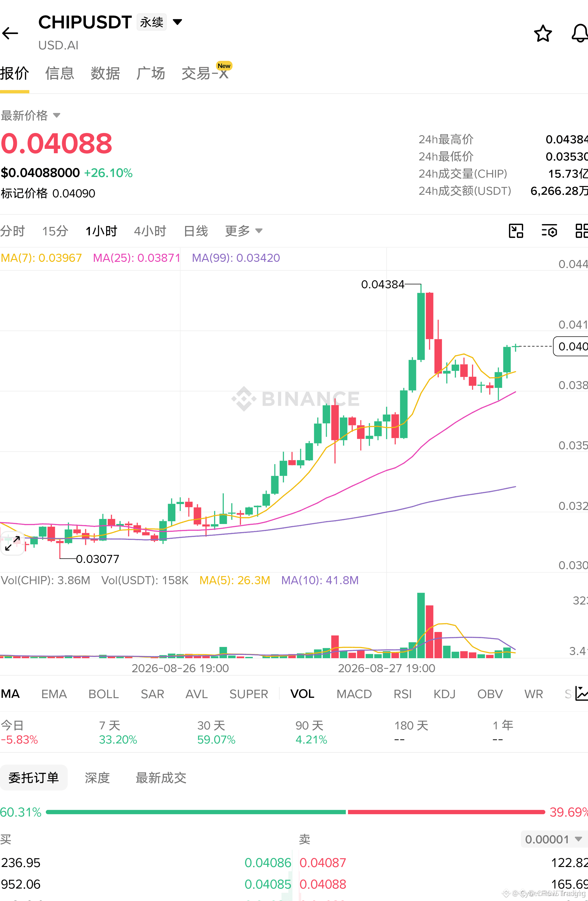This screenshot has width=588, height=901.
Task: Tap the MA(99): 0.03420 legend
Action: (x=236, y=258)
